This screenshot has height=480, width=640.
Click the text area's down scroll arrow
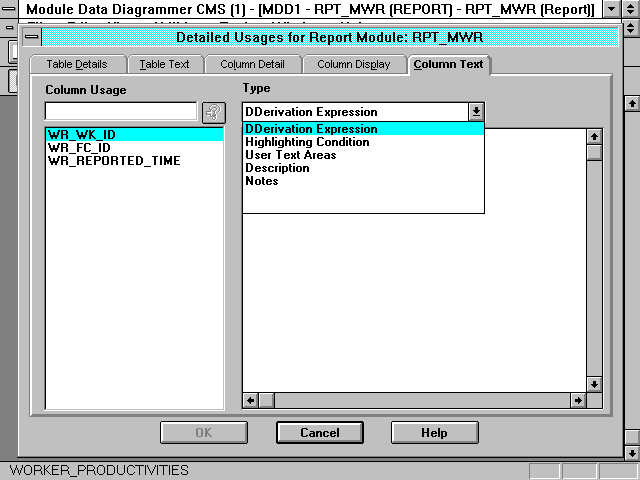[x=594, y=383]
